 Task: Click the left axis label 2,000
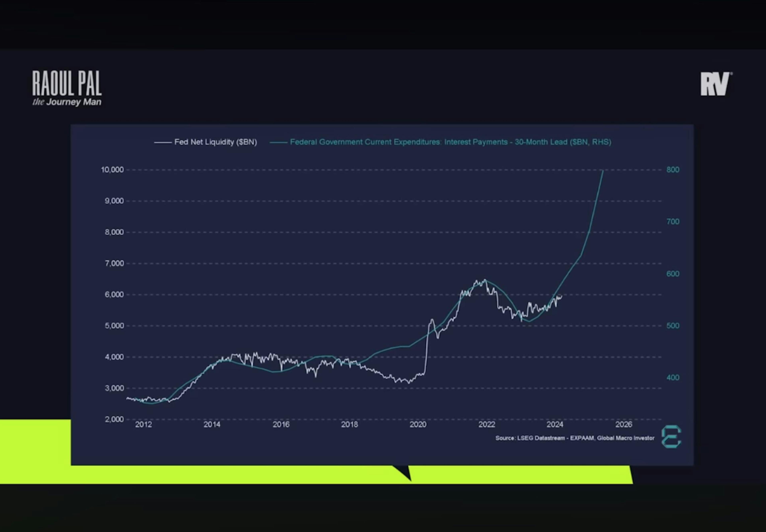114,419
